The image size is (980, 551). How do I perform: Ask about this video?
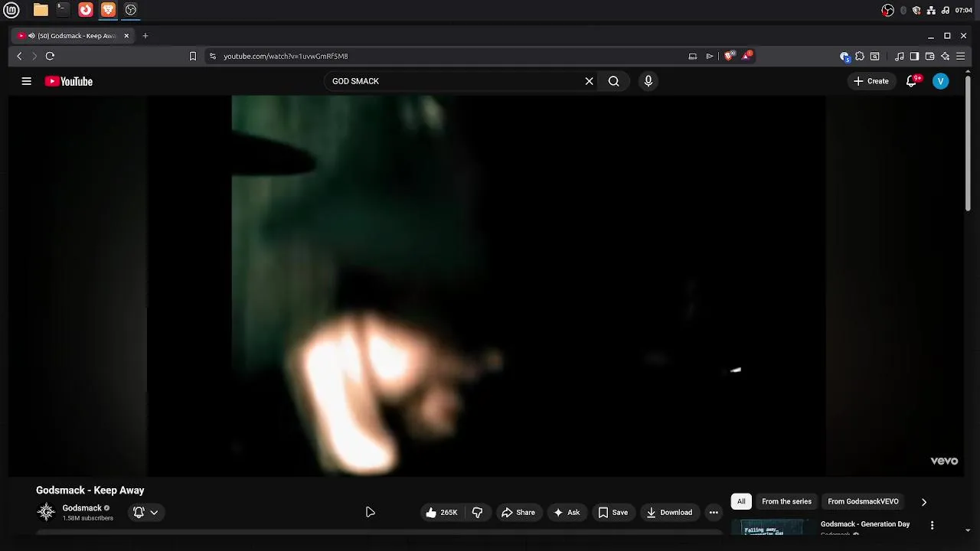[x=567, y=513]
